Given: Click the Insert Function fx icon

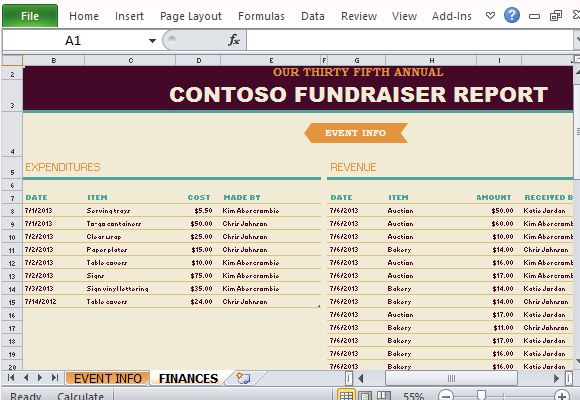Looking at the screenshot, I should tap(234, 40).
